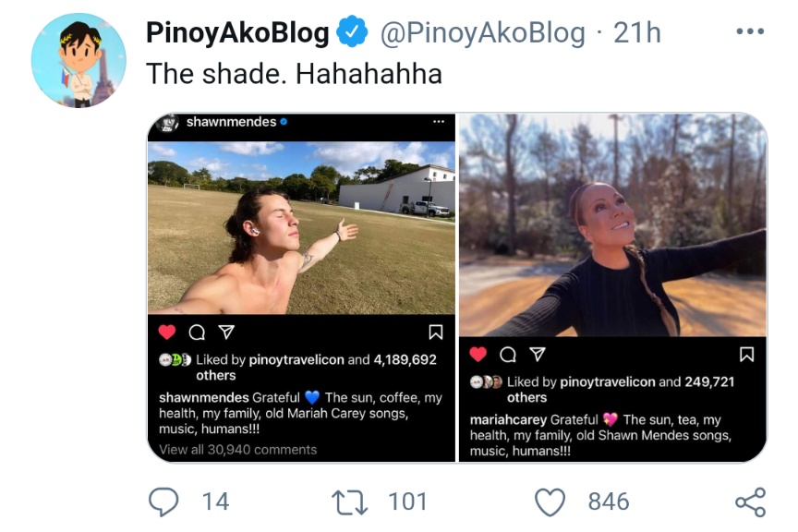Viewport: 798px width, 532px height.
Task: Open the tweet's three-dot more menu
Action: pyautogui.click(x=750, y=33)
